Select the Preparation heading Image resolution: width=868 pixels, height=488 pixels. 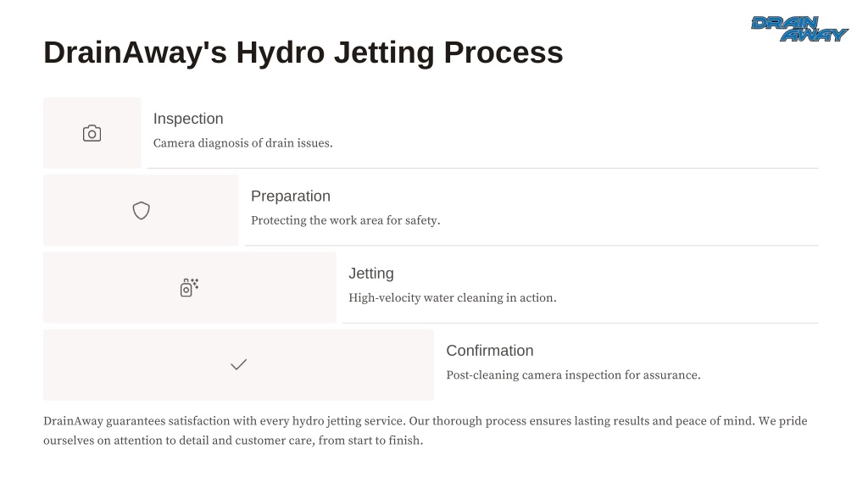pyautogui.click(x=291, y=196)
